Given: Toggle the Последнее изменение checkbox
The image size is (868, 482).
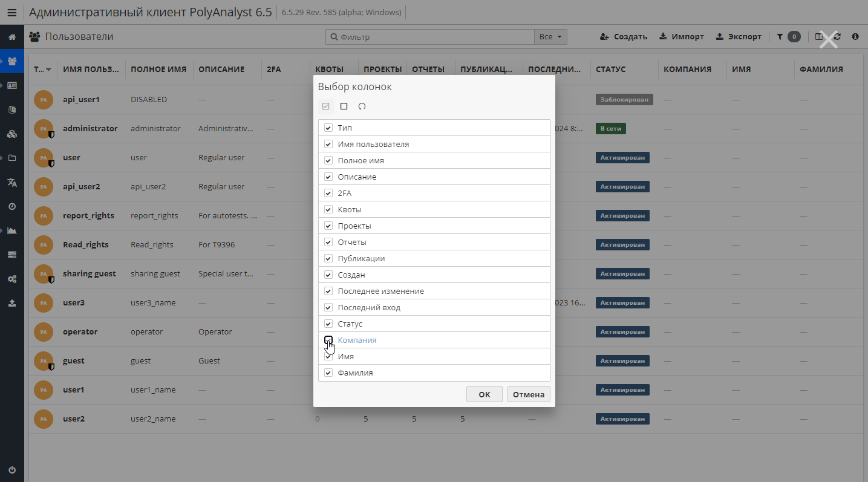Looking at the screenshot, I should [328, 291].
